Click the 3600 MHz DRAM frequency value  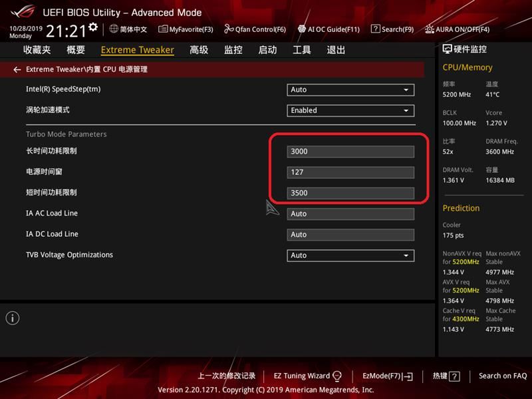(x=500, y=152)
